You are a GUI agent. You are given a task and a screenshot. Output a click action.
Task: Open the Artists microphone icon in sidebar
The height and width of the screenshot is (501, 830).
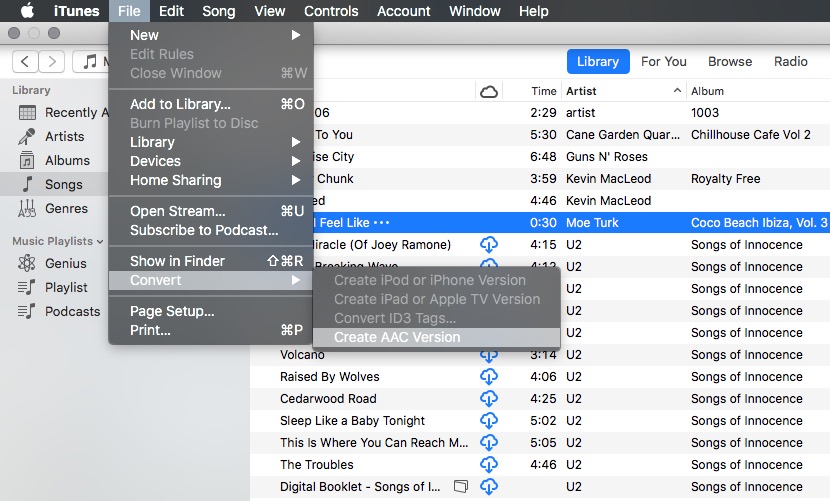26,137
